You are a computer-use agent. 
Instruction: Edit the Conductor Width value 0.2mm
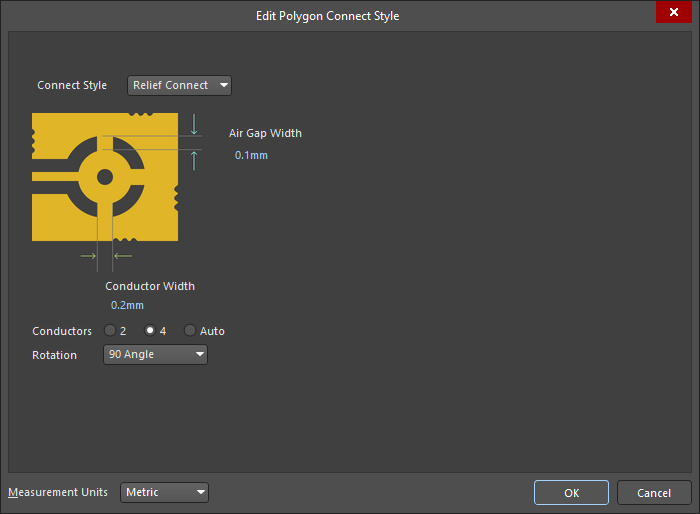pos(127,305)
